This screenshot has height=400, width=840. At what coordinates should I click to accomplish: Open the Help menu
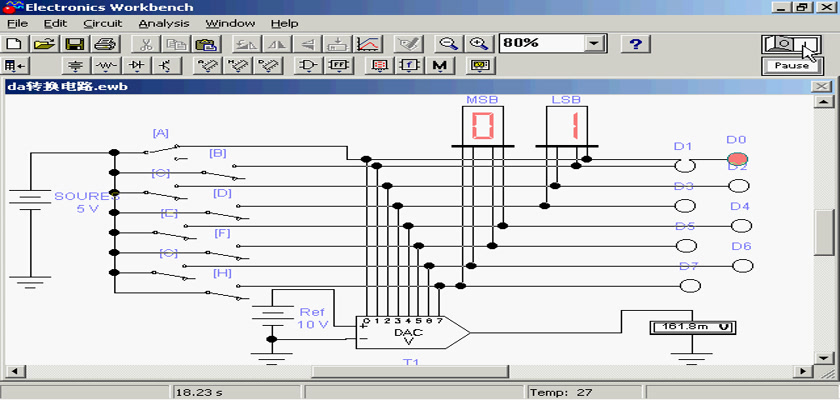(284, 24)
